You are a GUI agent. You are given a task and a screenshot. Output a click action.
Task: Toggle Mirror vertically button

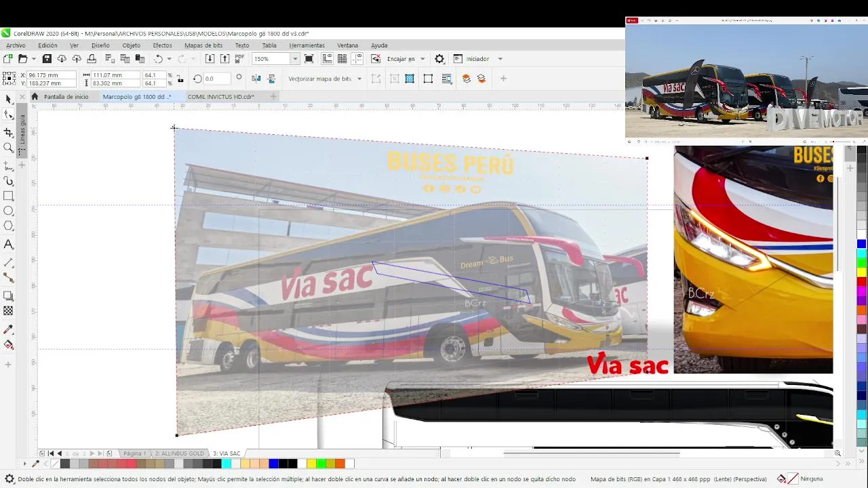[x=271, y=79]
